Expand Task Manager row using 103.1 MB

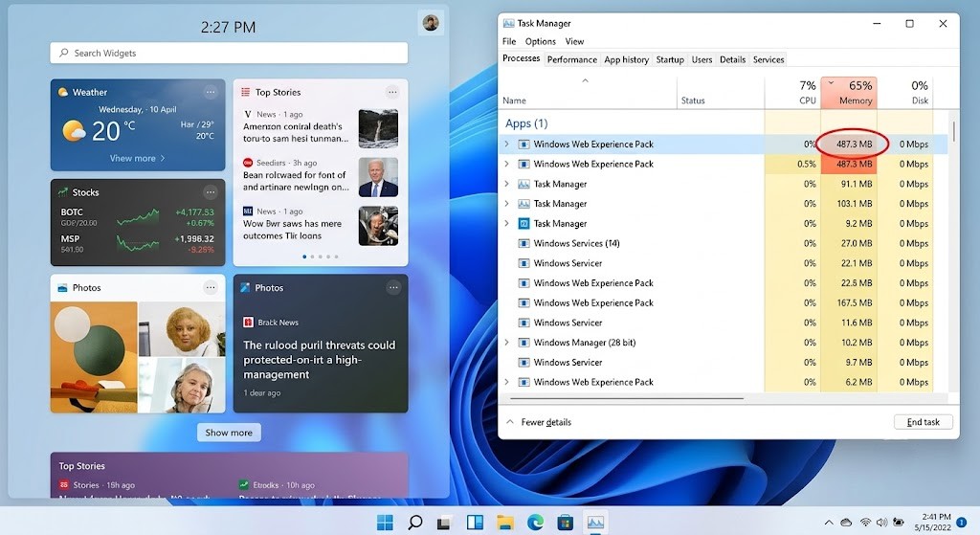506,203
